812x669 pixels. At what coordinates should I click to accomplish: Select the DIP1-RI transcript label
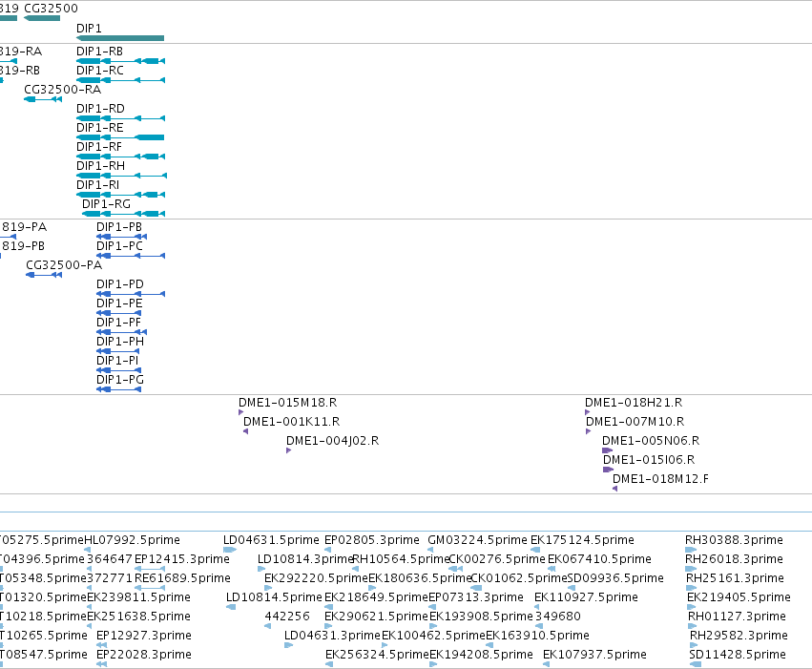[97, 185]
